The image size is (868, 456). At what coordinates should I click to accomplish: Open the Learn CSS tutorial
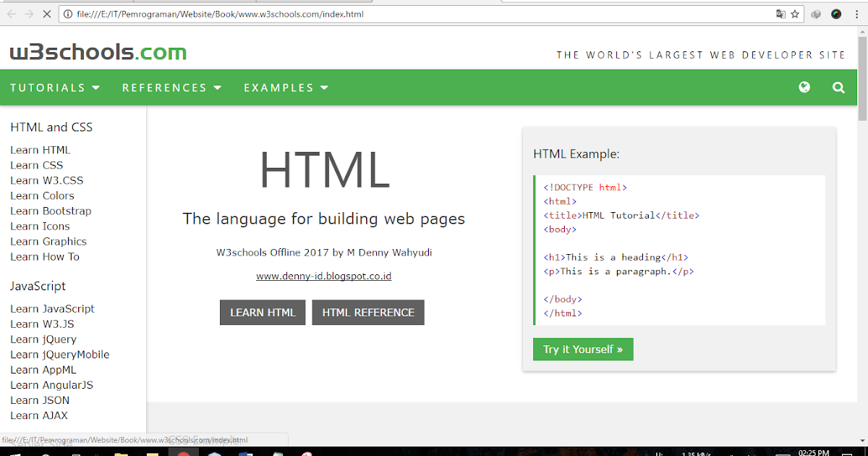36,164
